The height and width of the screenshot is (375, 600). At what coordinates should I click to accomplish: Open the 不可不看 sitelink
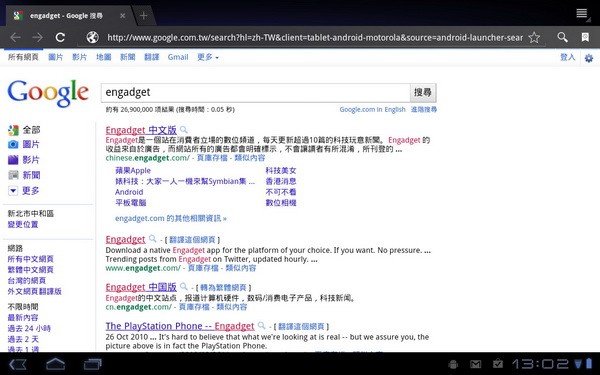[x=281, y=192]
